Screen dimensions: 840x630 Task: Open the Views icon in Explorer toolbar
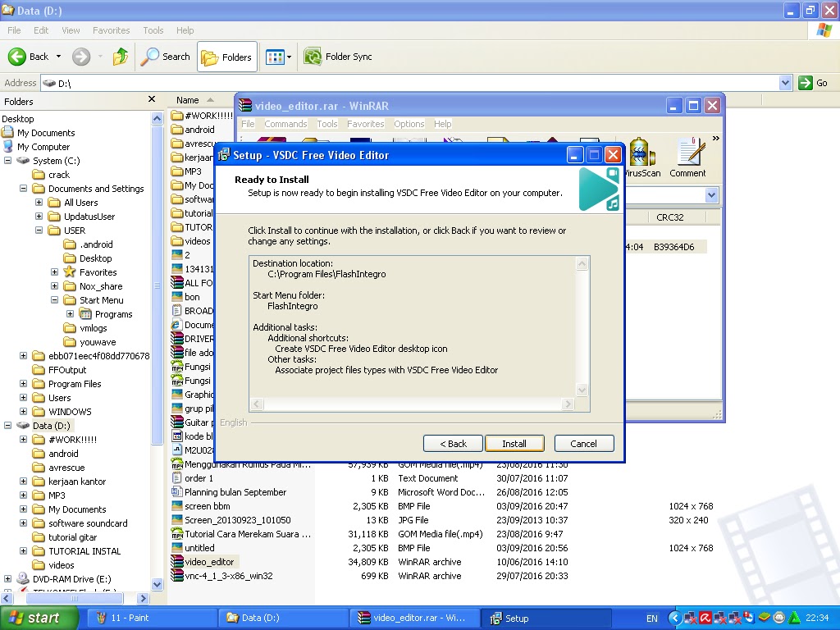(275, 57)
